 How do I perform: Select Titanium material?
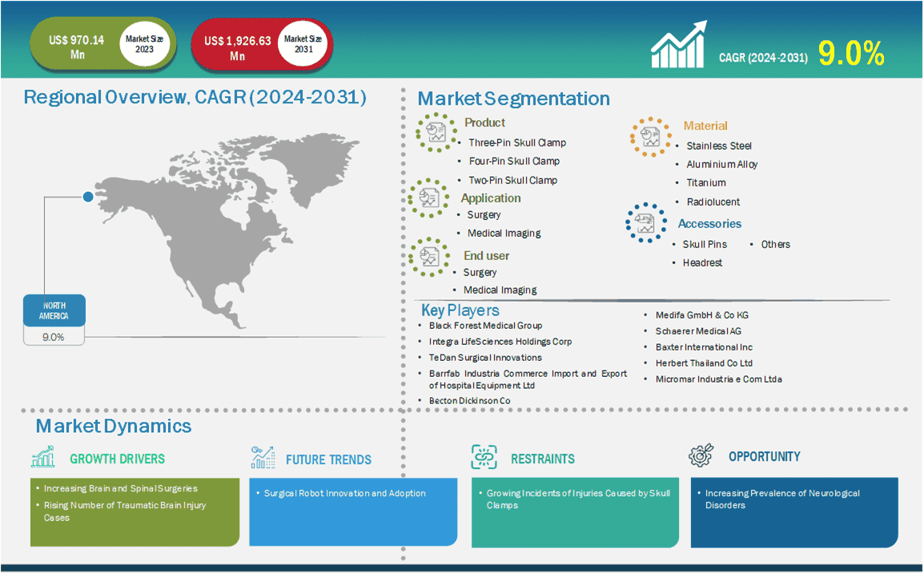pos(706,182)
